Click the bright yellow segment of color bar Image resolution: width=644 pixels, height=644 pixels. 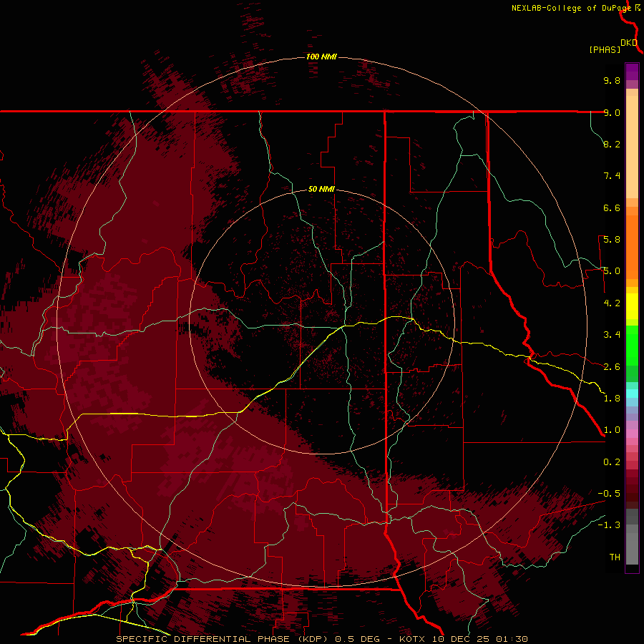coord(632,306)
